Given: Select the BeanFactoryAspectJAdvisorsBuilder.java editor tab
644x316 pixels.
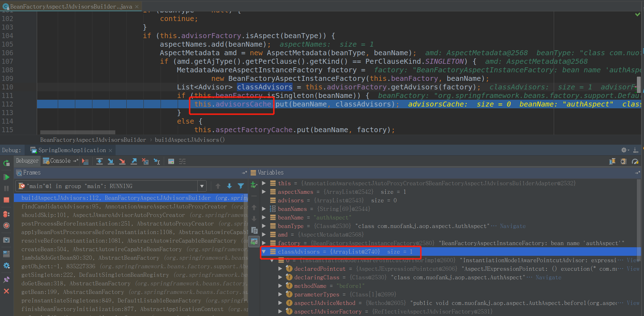Looking at the screenshot, I should (x=71, y=6).
